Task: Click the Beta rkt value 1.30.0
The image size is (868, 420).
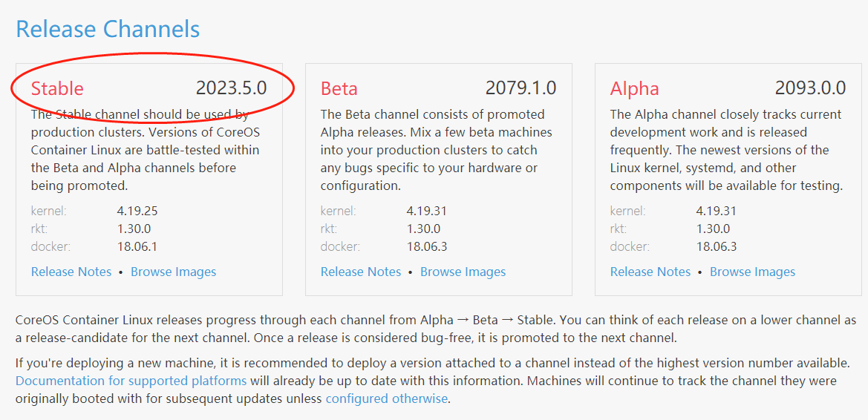Action: click(x=423, y=229)
